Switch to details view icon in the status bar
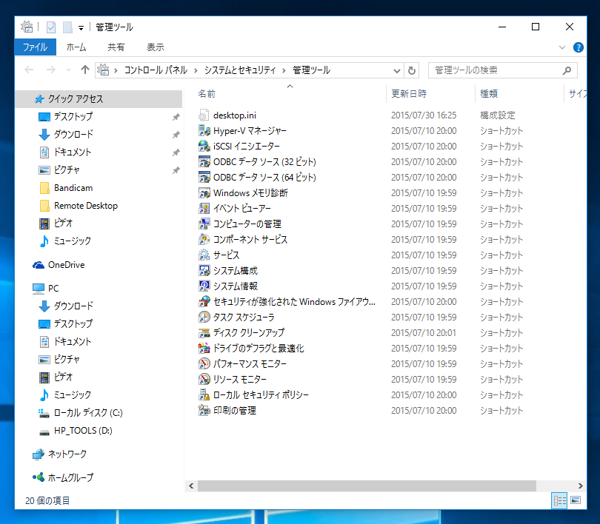The width and height of the screenshot is (600, 524). pyautogui.click(x=559, y=500)
